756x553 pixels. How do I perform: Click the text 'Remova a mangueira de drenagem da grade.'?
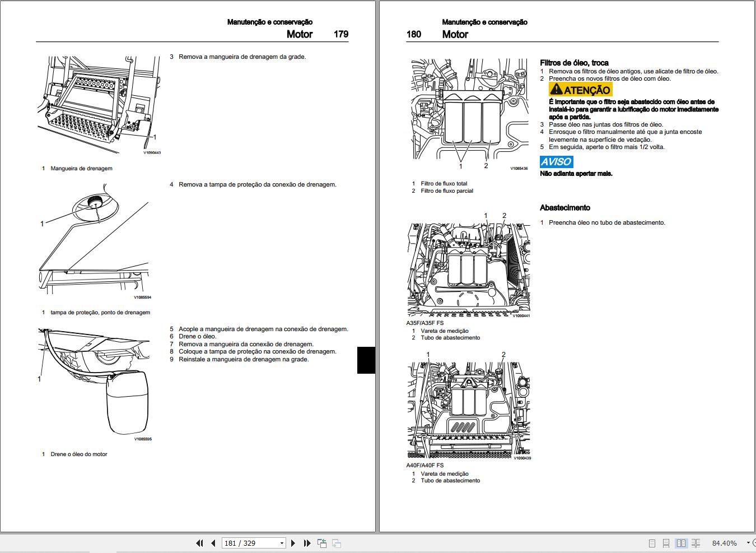point(242,57)
